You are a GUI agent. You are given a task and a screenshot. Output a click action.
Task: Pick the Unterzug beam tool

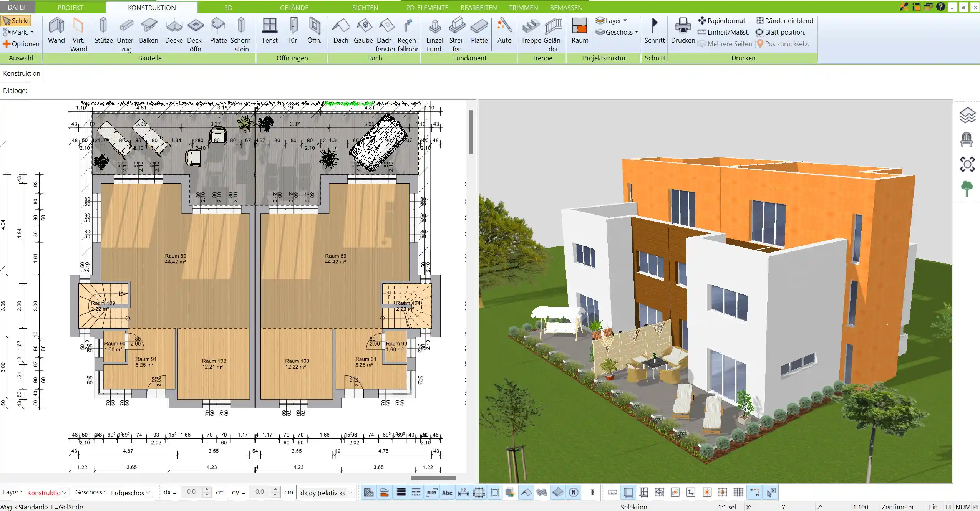tap(126, 35)
